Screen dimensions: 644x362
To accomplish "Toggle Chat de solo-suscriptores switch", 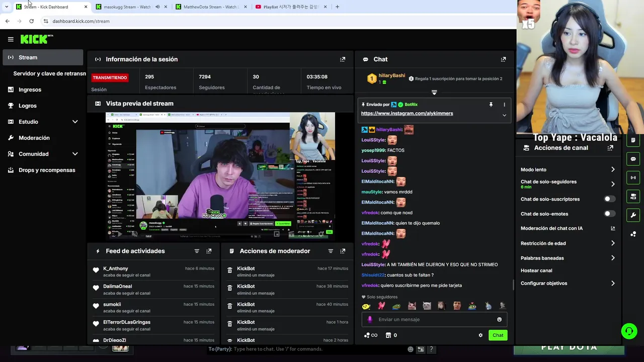I will pyautogui.click(x=609, y=199).
